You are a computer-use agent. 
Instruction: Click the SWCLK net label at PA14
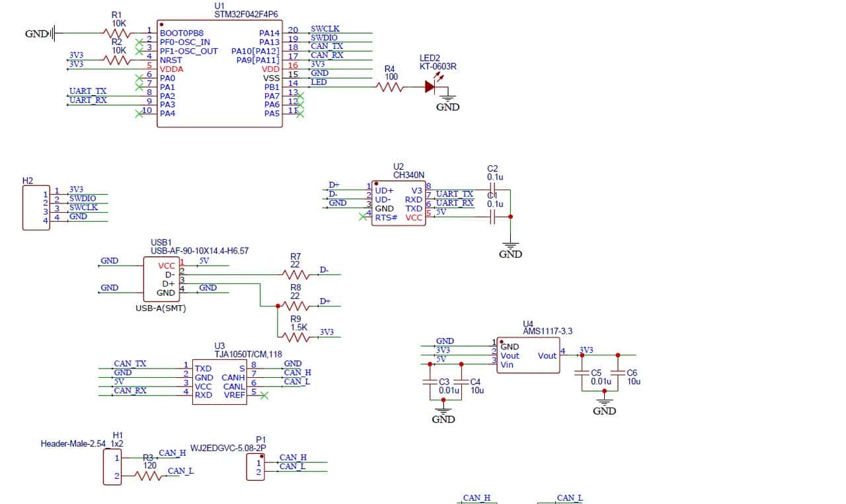coord(325,28)
